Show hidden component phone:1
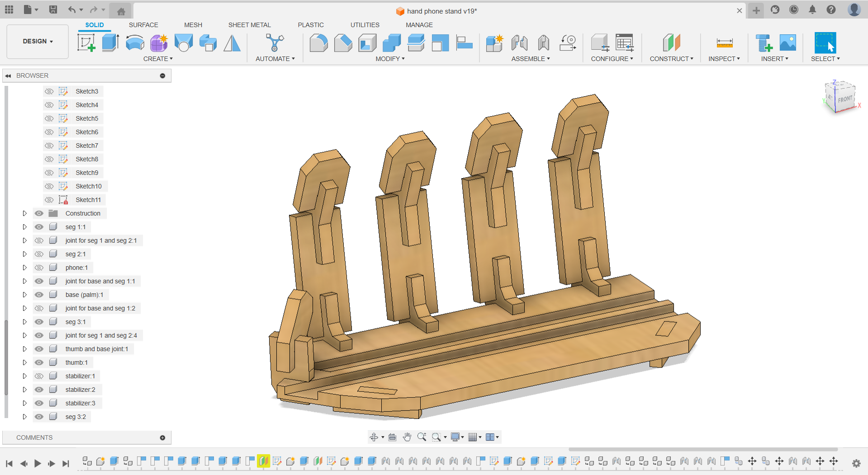Screen dimensions: 868x475 (39, 268)
